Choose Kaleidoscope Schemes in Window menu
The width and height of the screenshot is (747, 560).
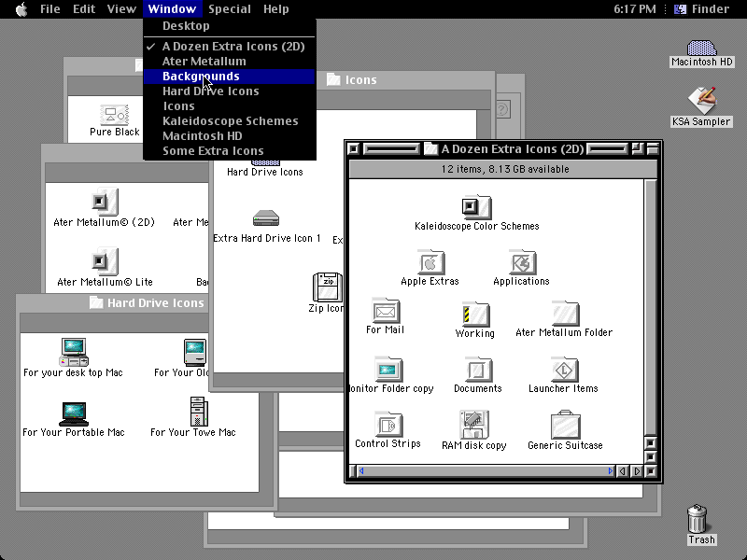[x=229, y=121]
